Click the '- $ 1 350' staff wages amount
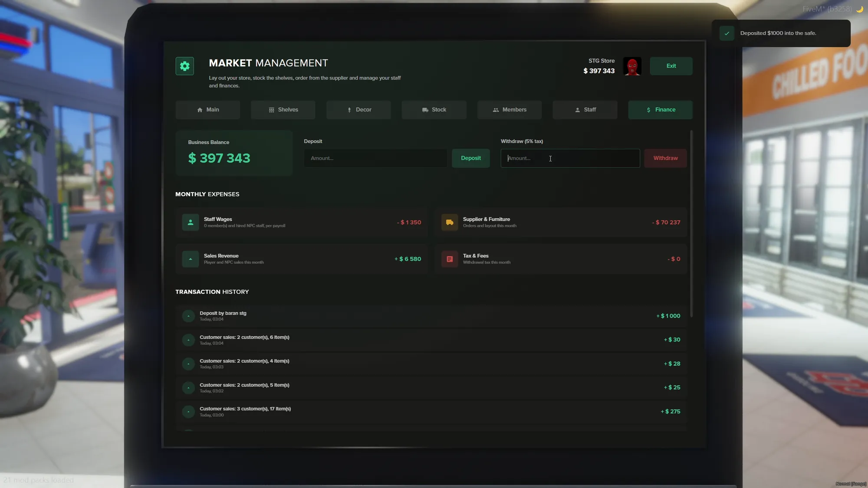 409,223
